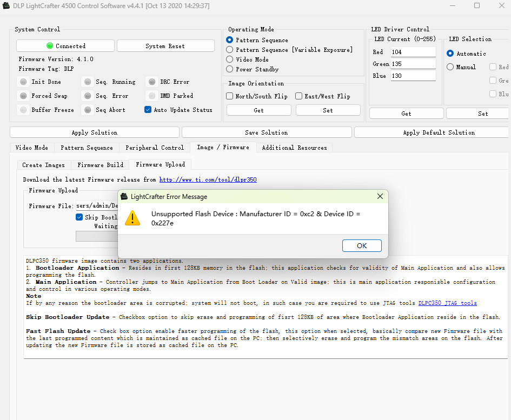Screen dimensions: 511x420
Task: Open the Additional Resources tab
Action: 294,148
